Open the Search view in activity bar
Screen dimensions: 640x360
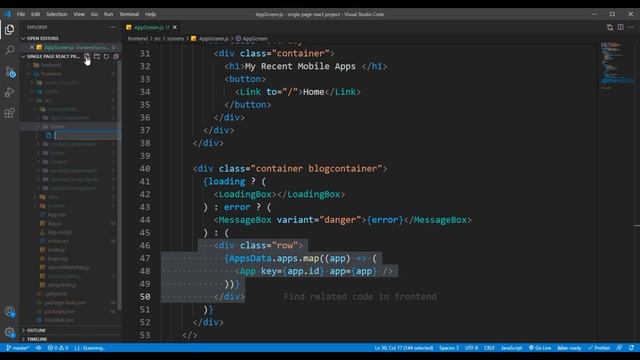click(9, 50)
